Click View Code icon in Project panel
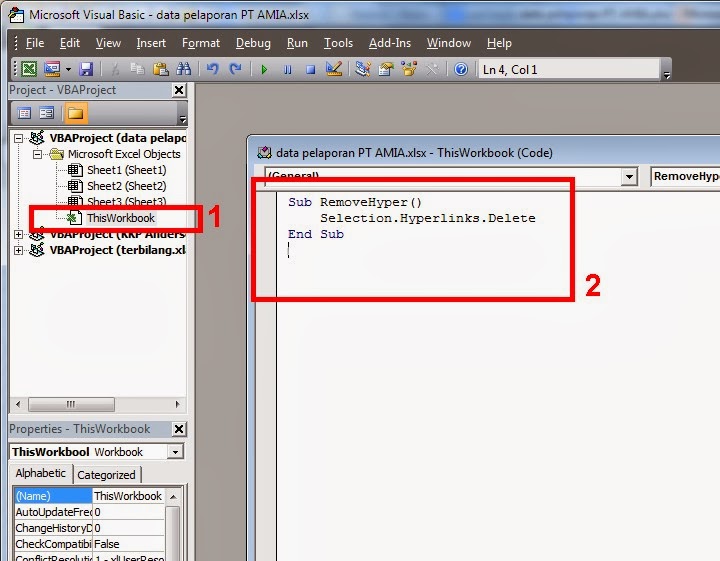The width and height of the screenshot is (720, 561). (24, 113)
